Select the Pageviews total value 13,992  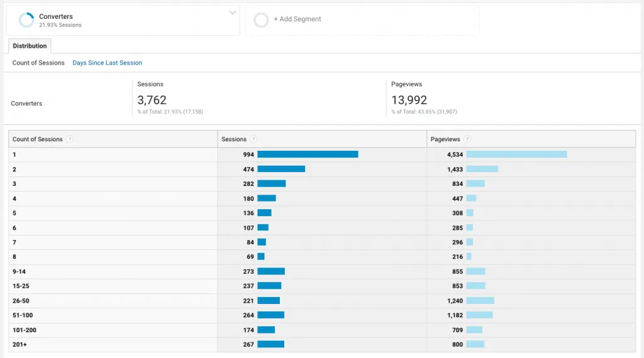(409, 100)
